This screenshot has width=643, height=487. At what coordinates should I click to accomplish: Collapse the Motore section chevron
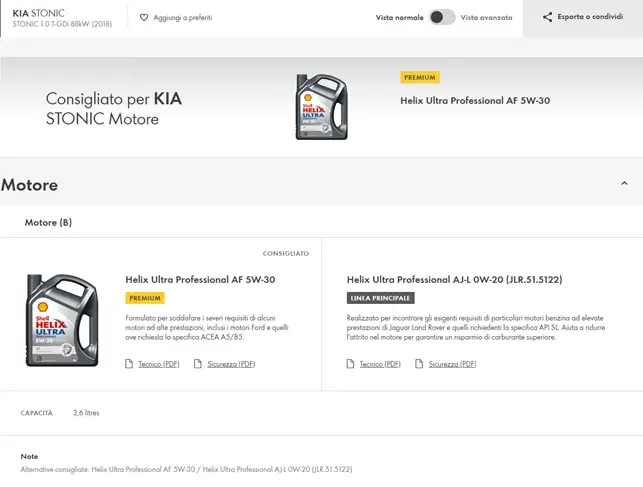coord(624,183)
